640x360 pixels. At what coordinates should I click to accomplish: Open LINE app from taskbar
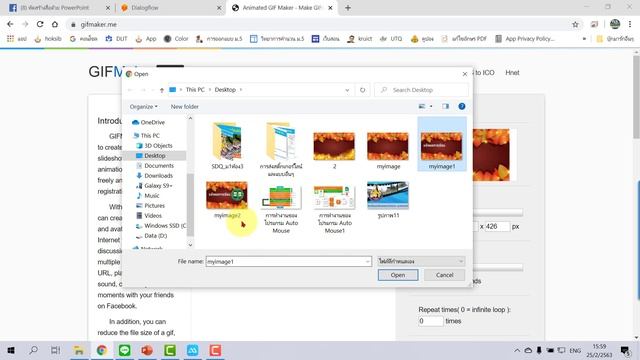[x=124, y=350]
